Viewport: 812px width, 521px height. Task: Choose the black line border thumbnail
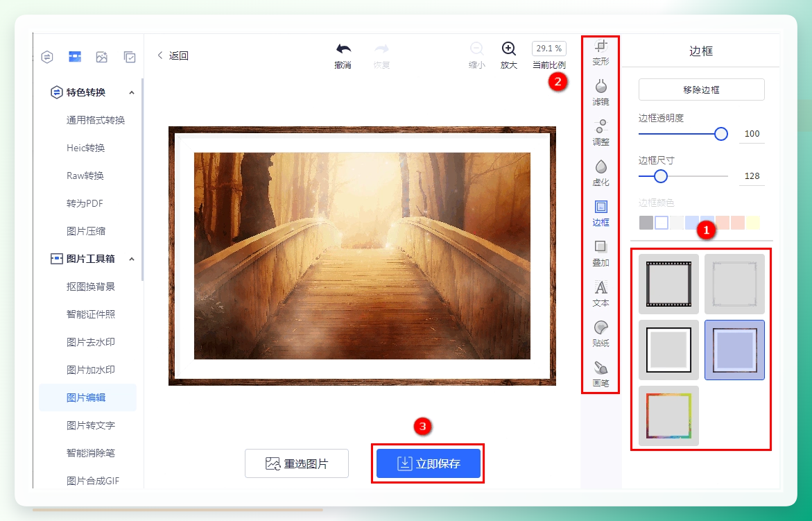pyautogui.click(x=668, y=350)
